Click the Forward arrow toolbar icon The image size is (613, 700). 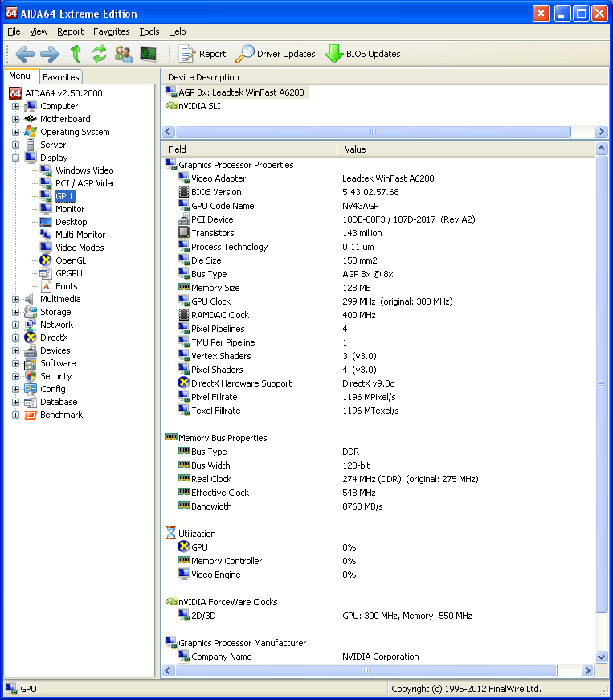click(x=49, y=54)
